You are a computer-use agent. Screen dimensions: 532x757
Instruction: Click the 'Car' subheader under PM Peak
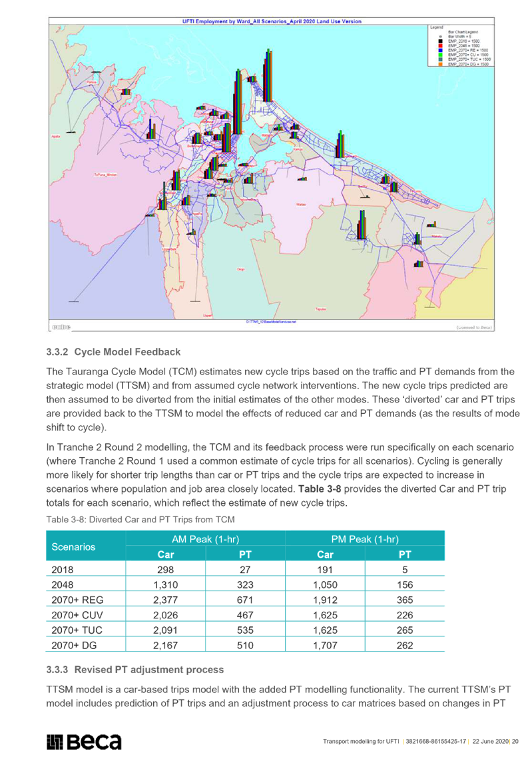(325, 554)
